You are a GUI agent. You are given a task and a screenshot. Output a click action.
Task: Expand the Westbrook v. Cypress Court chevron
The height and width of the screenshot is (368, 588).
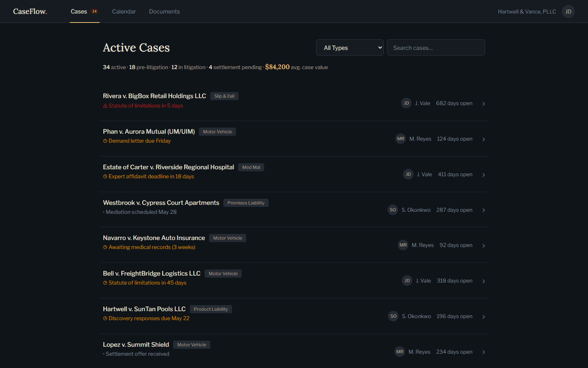[x=483, y=210]
